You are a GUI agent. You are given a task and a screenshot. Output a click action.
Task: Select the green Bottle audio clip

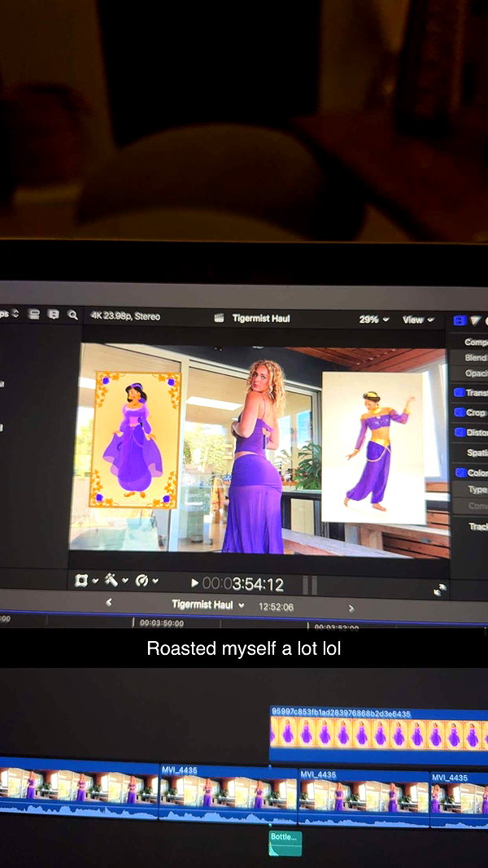[285, 843]
